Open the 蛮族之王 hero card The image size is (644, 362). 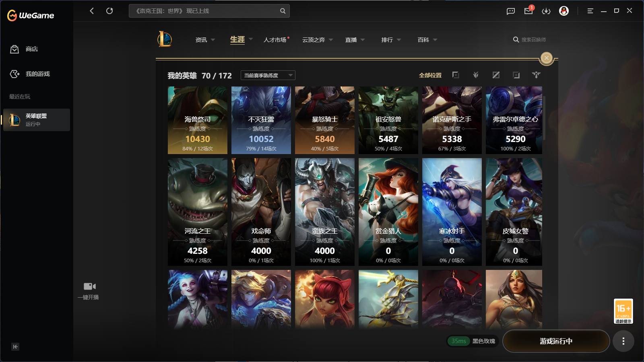click(x=325, y=212)
